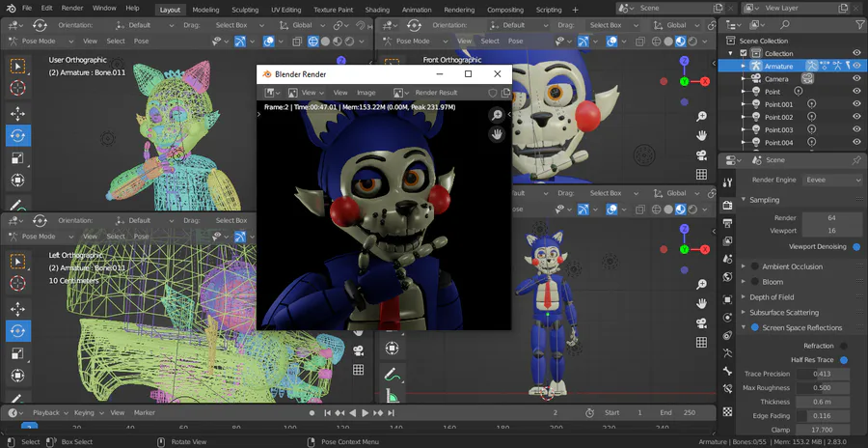Open the Armature object data properties tab
868x448 pixels.
click(728, 353)
